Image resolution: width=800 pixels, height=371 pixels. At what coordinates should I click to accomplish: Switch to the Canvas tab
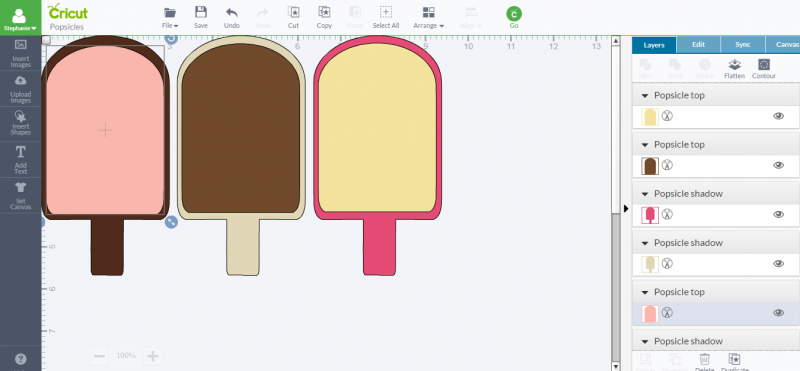coord(783,44)
